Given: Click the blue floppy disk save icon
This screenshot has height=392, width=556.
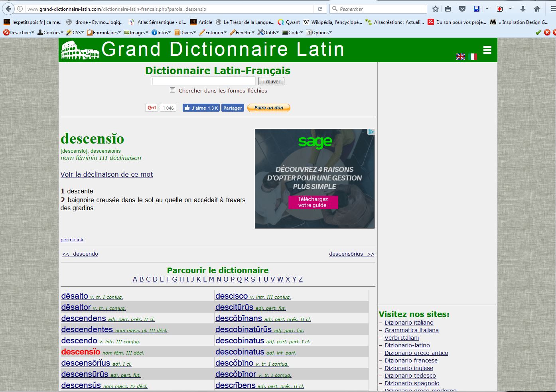Looking at the screenshot, I should click(476, 9).
